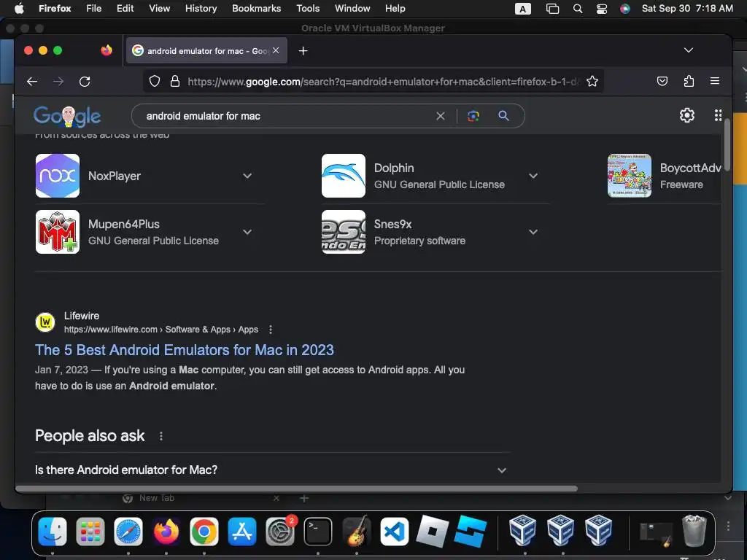Open the Bookmarks menu
Image resolution: width=747 pixels, height=560 pixels.
256,8
